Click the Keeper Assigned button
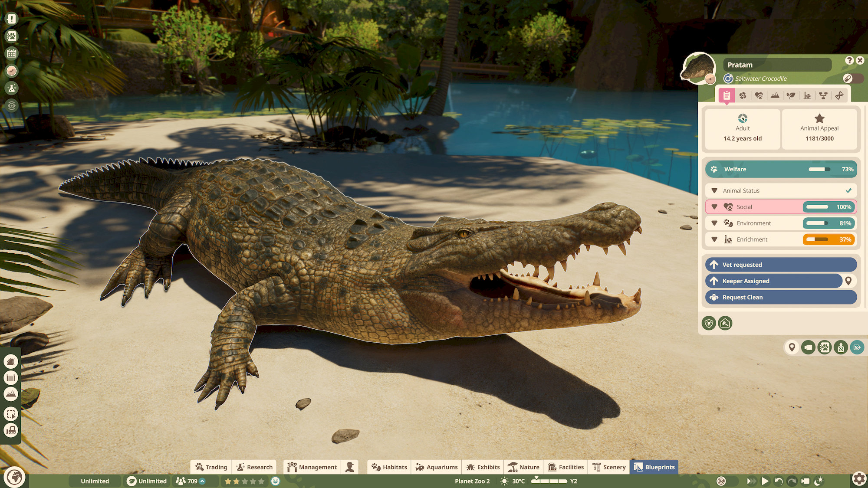The image size is (868, 488). pyautogui.click(x=774, y=281)
